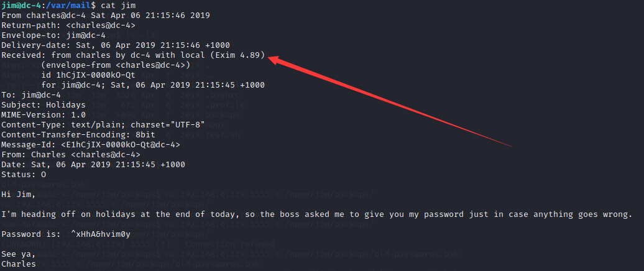Click the 'To: jim@dc-4' header
The height and width of the screenshot is (271, 644).
pyautogui.click(x=31, y=95)
